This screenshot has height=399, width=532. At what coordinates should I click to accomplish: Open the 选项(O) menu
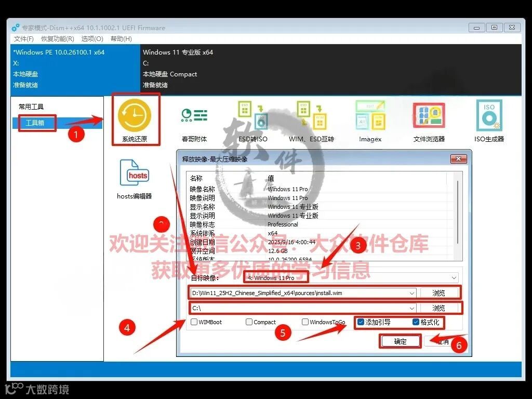92,38
